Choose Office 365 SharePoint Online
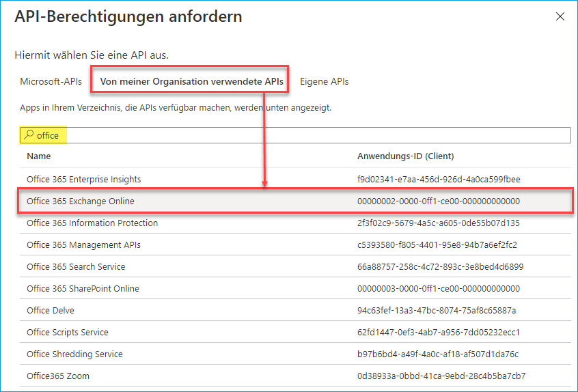Screen dimensions: 578x392 pyautogui.click(x=83, y=288)
